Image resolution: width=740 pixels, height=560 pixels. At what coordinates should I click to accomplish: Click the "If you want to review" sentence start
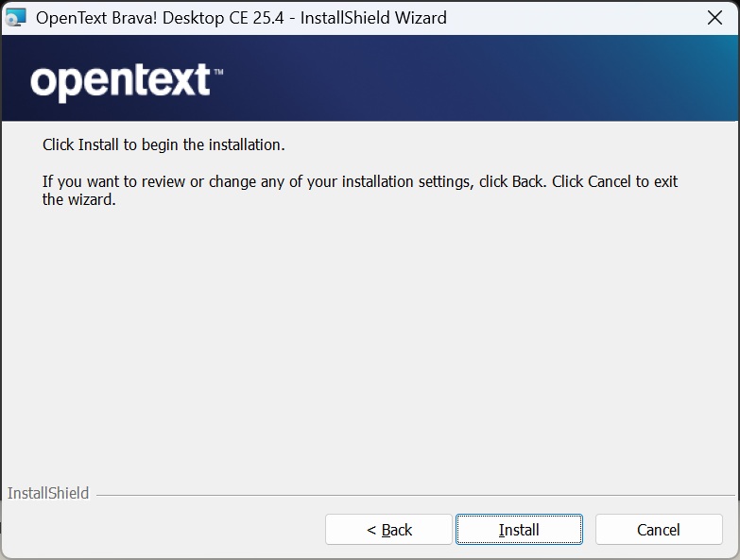click(x=113, y=181)
